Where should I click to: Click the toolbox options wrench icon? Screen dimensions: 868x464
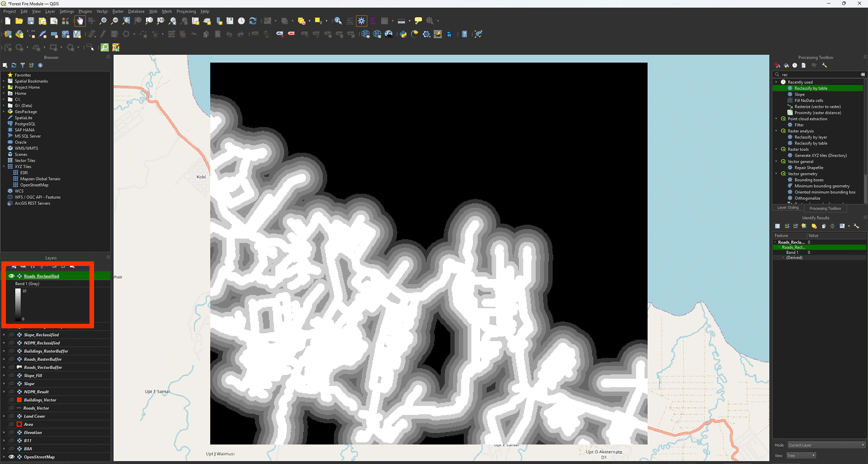click(824, 66)
